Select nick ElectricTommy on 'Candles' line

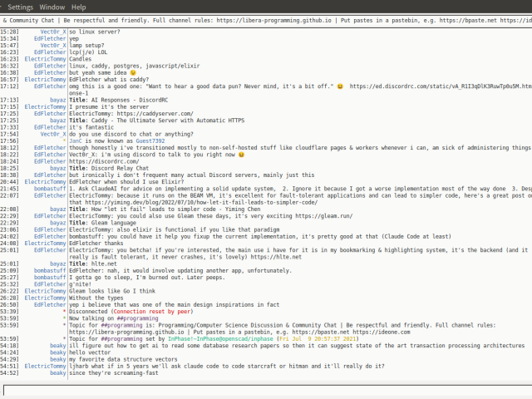click(45, 59)
